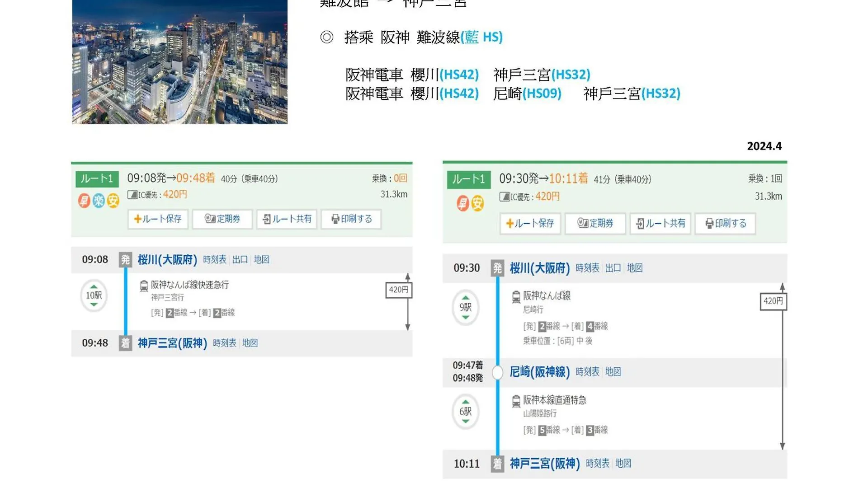Image resolution: width=868 pixels, height=488 pixels.
Task: Click the 420円 fare box in right route
Action: coord(773,301)
